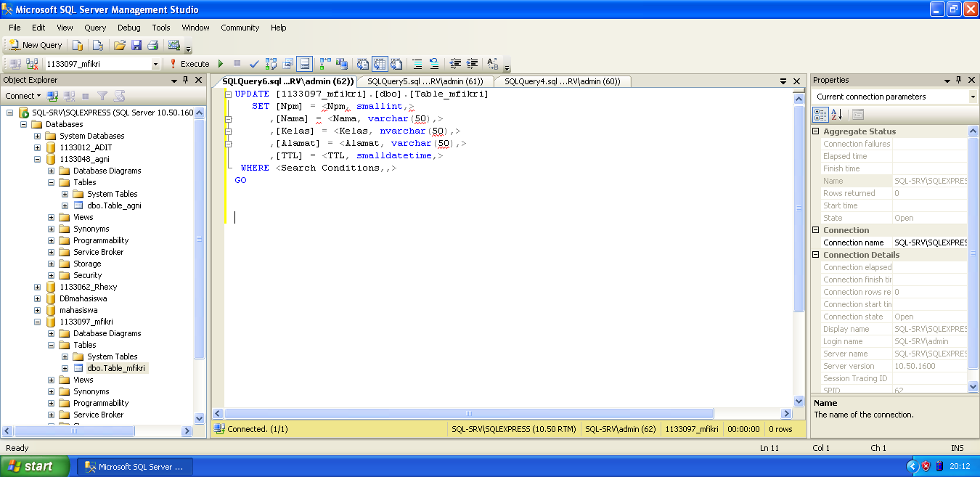Screen dimensions: 980x477
Task: Click Display Estimated Execution Plan icon
Action: click(x=271, y=64)
